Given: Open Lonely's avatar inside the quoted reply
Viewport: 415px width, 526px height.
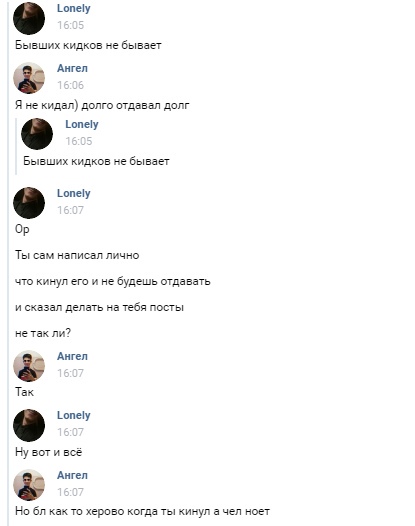Looking at the screenshot, I should coord(37,134).
